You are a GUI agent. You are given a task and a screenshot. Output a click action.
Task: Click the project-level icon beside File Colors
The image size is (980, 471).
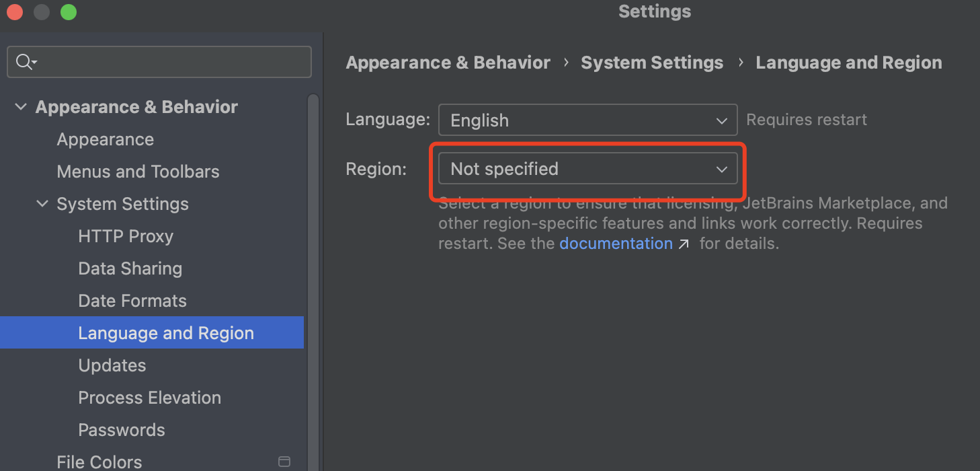(284, 462)
